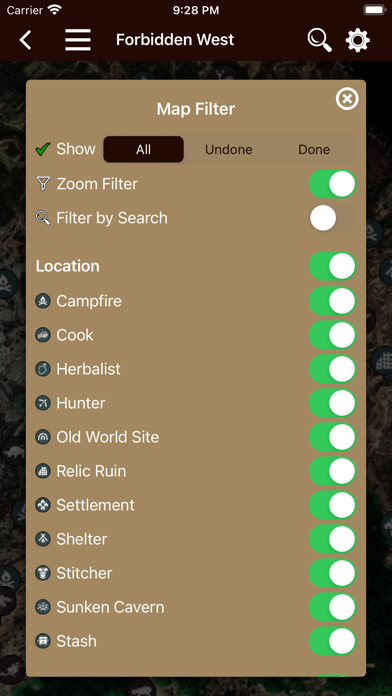392x696 pixels.
Task: Select the All show segment
Action: click(143, 150)
